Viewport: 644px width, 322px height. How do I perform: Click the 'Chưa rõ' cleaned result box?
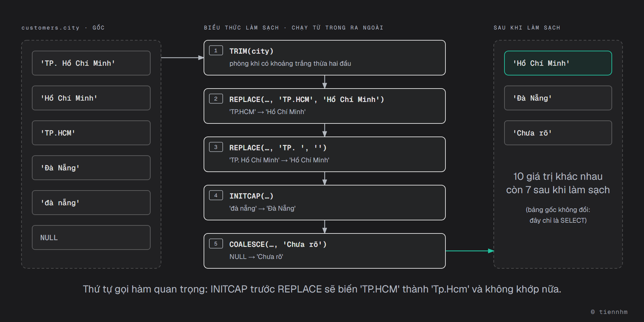(558, 133)
